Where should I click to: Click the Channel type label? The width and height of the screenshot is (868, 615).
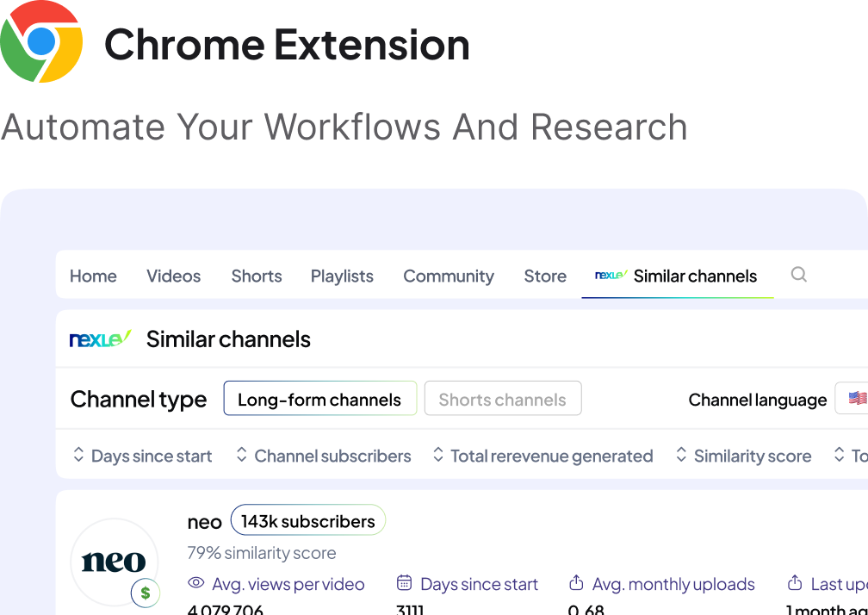click(x=139, y=399)
